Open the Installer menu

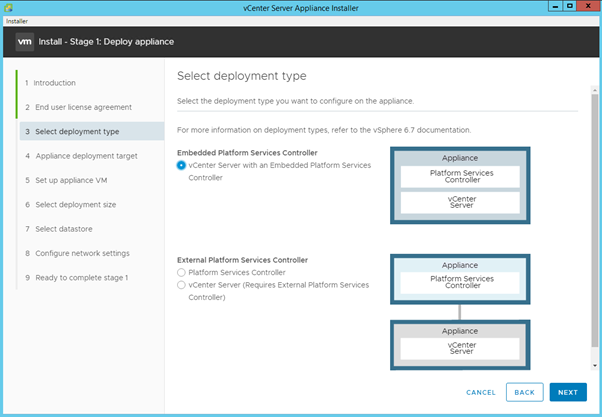tap(16, 20)
